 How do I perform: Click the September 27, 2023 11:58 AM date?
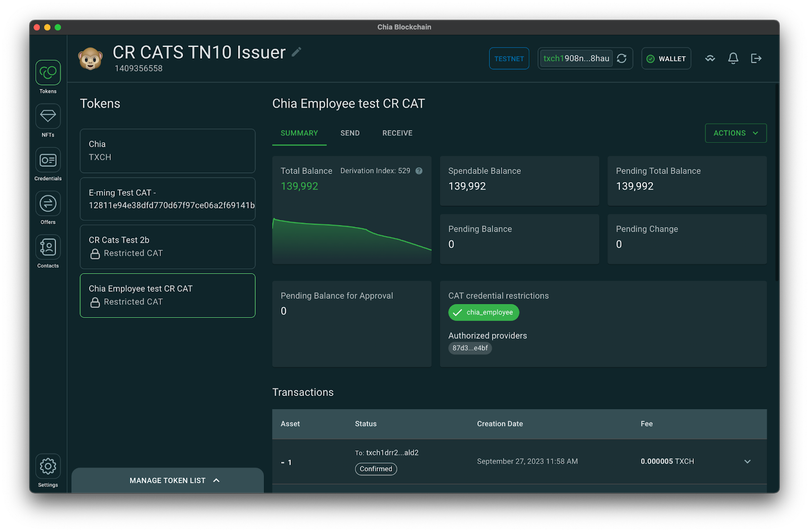527,461
